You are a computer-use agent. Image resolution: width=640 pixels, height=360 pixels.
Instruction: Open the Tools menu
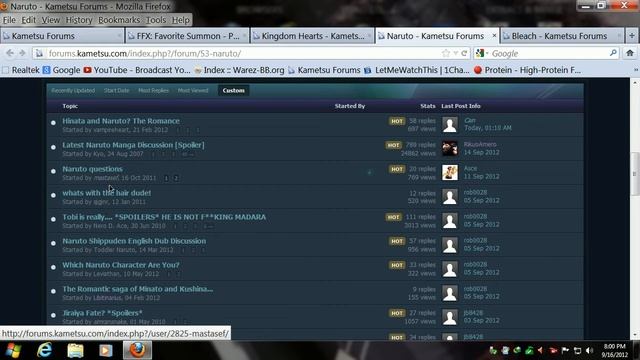click(156, 20)
